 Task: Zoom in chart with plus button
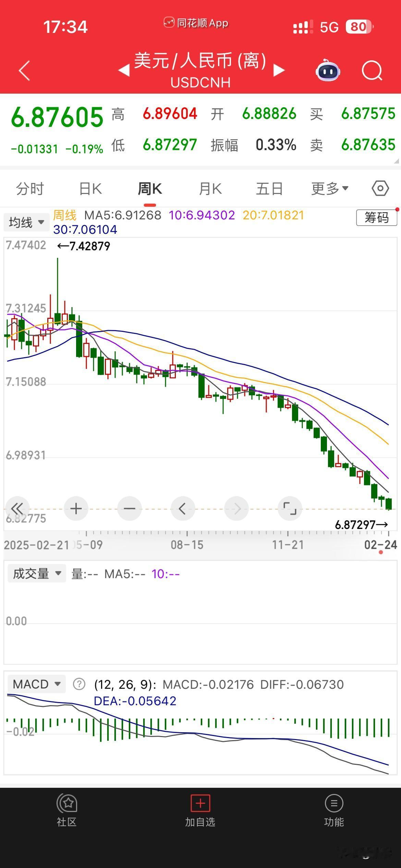pos(76,508)
